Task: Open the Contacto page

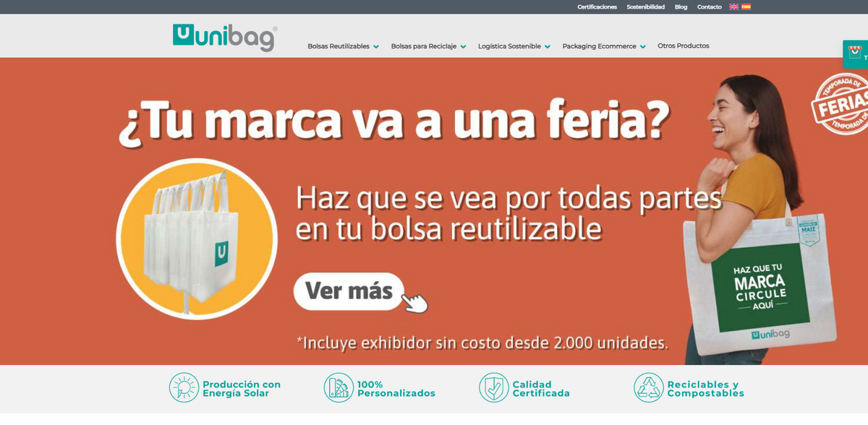Action: (709, 7)
